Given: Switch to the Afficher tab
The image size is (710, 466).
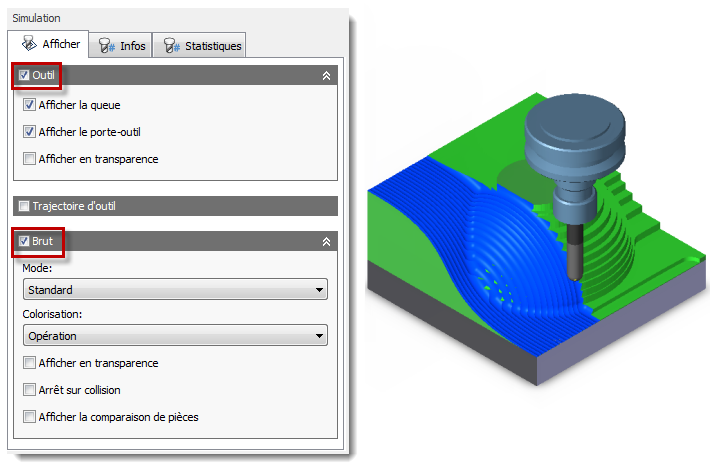Looking at the screenshot, I should (48, 44).
